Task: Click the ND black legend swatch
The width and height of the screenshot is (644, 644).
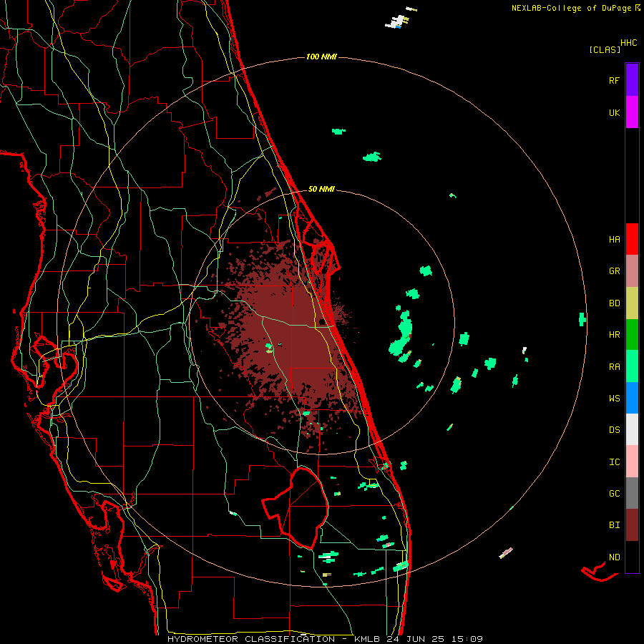Action: coord(632,557)
